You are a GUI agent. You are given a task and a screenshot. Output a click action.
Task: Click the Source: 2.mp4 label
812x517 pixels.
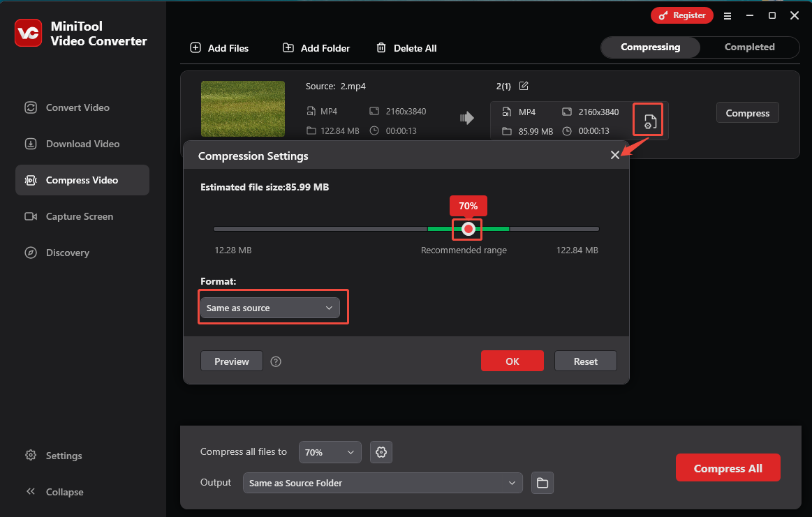[336, 86]
